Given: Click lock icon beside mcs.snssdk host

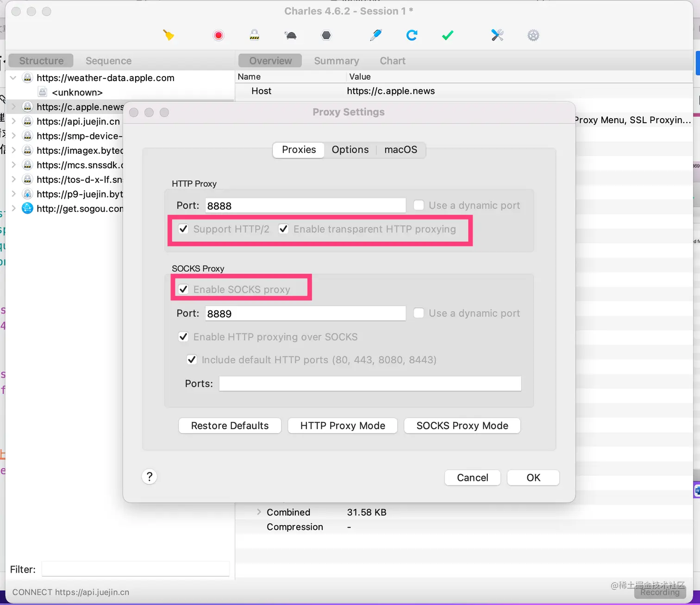Looking at the screenshot, I should tap(28, 165).
